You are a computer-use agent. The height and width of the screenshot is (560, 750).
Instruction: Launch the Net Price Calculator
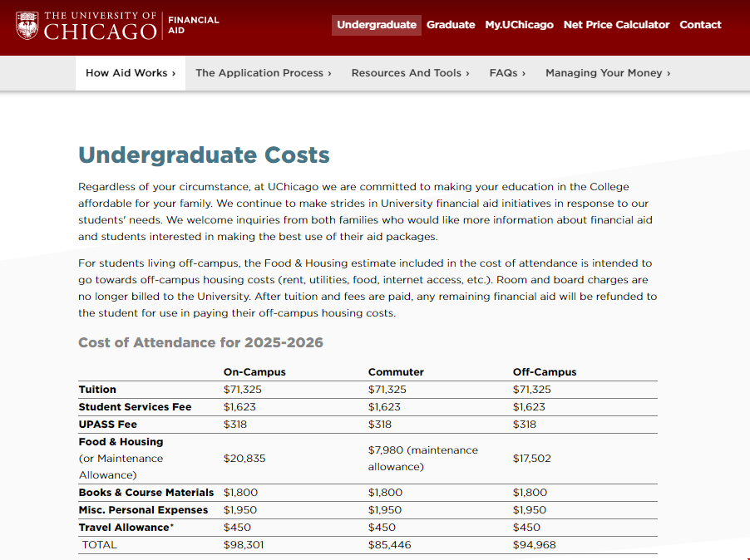(x=616, y=25)
